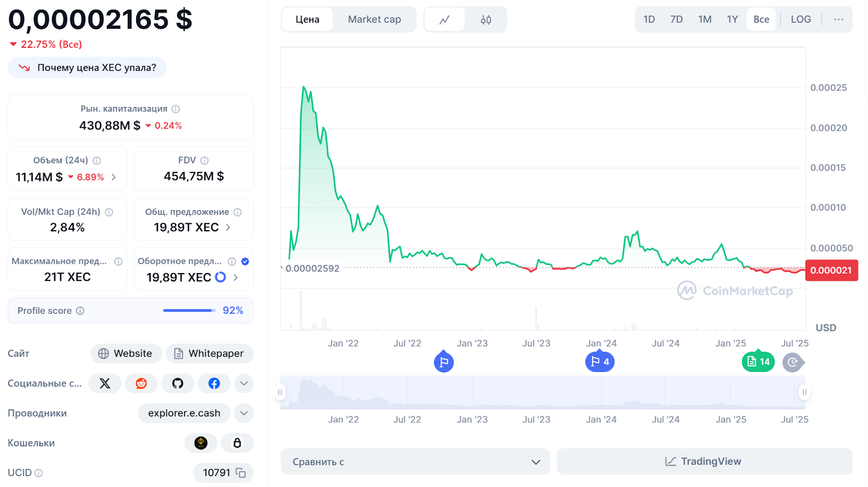Select the Все time range
This screenshot has height=487, width=868.
761,20
